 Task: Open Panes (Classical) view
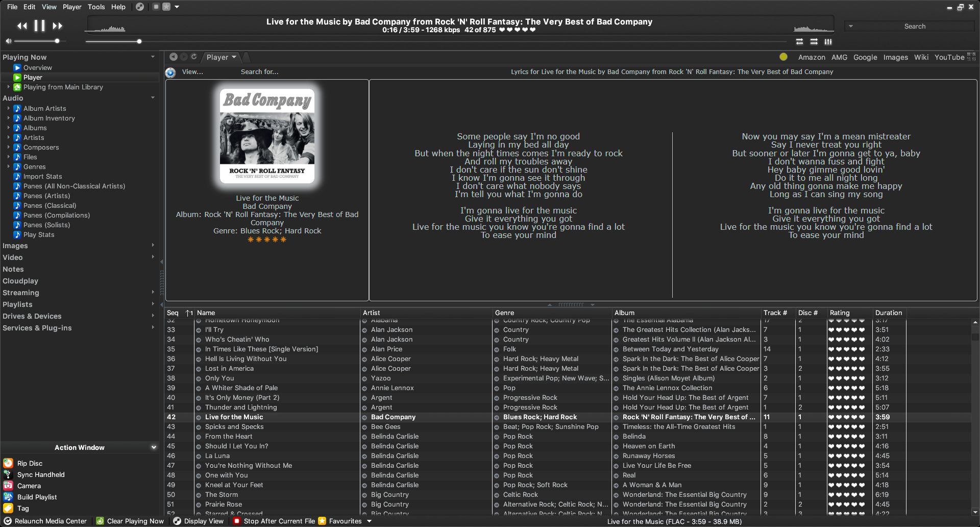pyautogui.click(x=50, y=205)
